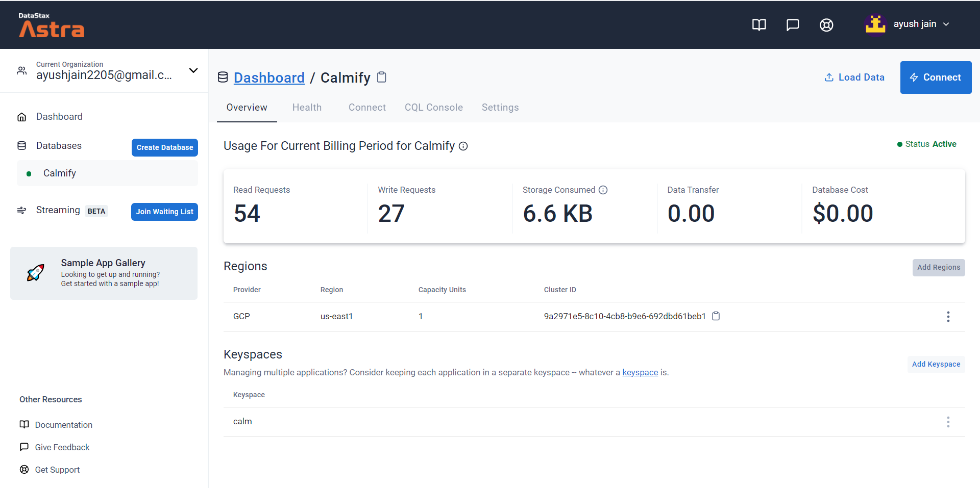The image size is (980, 488).
Task: Open the Get Support link
Action: point(57,470)
